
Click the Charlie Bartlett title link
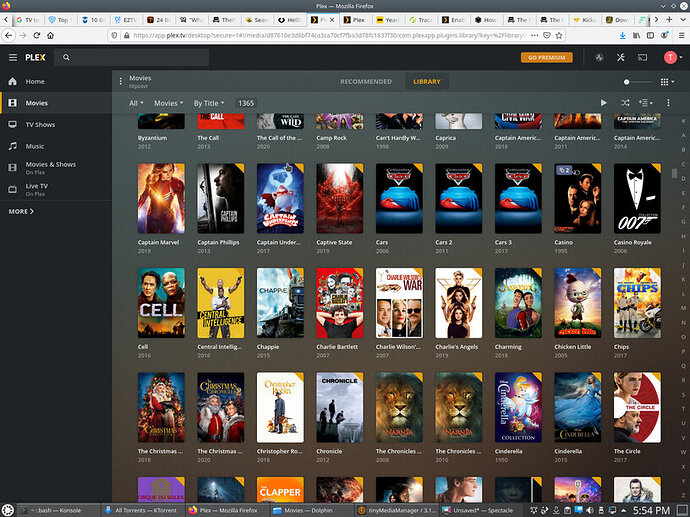[x=337, y=347]
